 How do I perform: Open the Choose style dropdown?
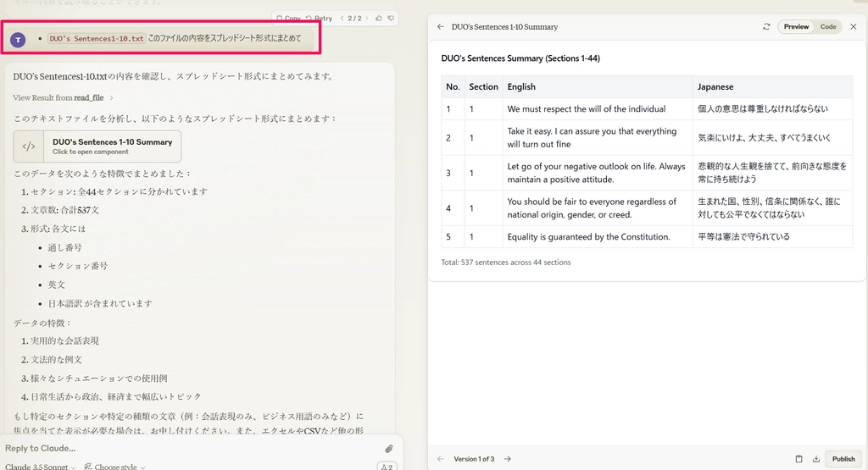pos(114,467)
